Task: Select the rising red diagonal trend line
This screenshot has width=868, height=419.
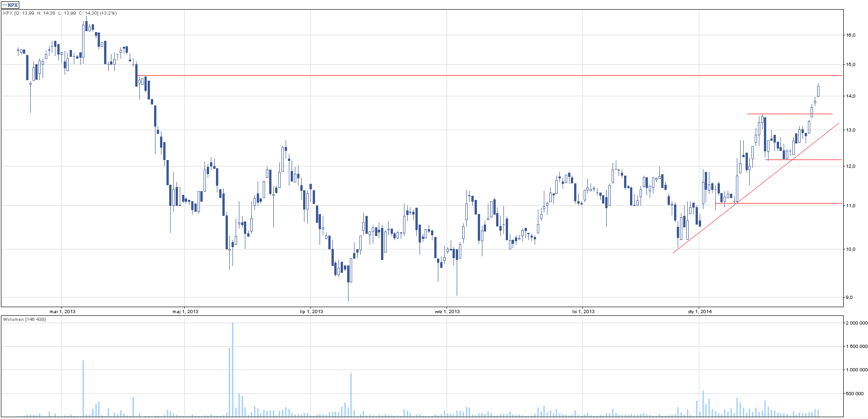Action: click(x=756, y=188)
